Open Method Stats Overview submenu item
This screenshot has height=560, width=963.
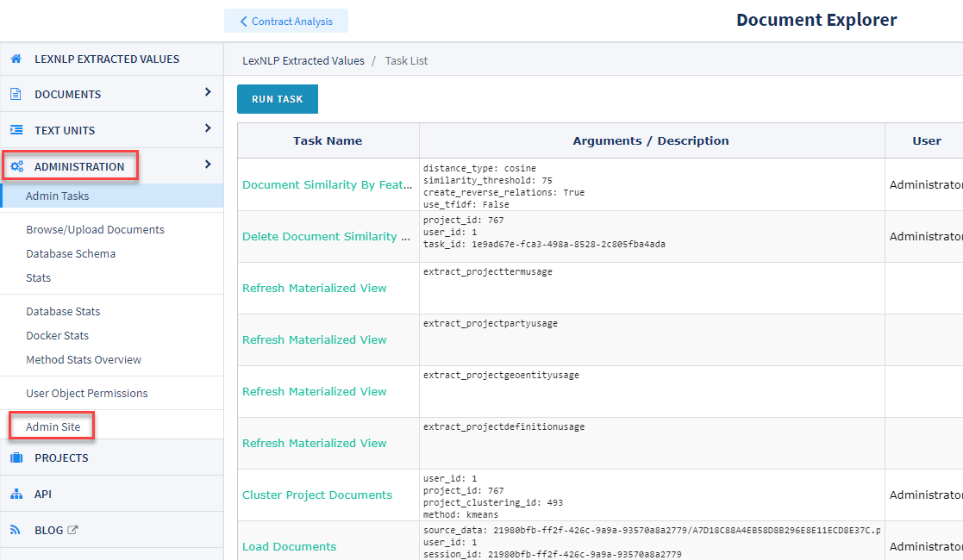coord(84,359)
